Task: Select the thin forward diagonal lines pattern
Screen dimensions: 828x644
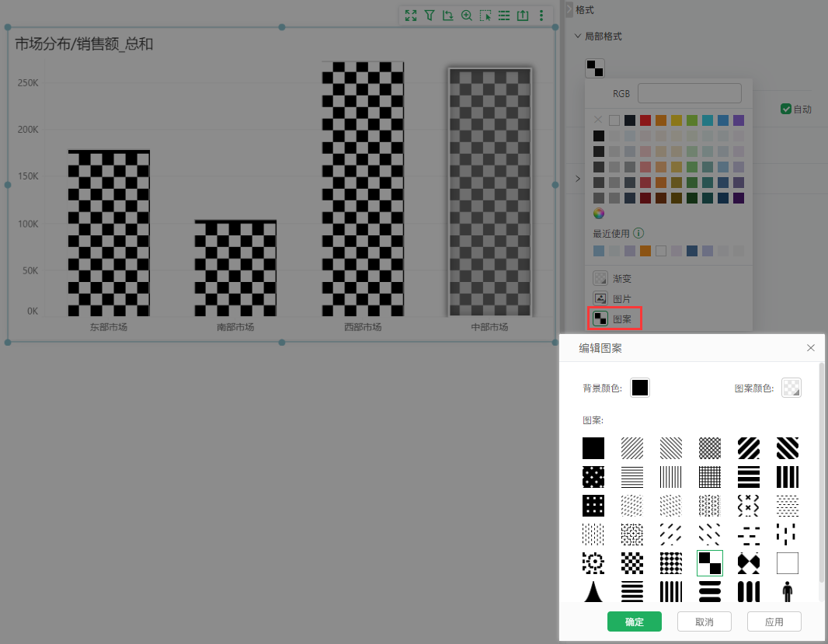Action: coord(632,448)
